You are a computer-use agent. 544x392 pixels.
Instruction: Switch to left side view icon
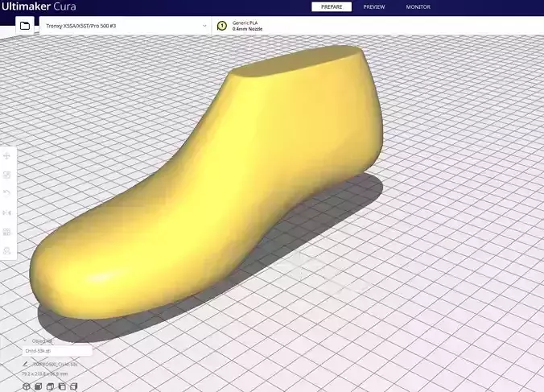(x=62, y=386)
